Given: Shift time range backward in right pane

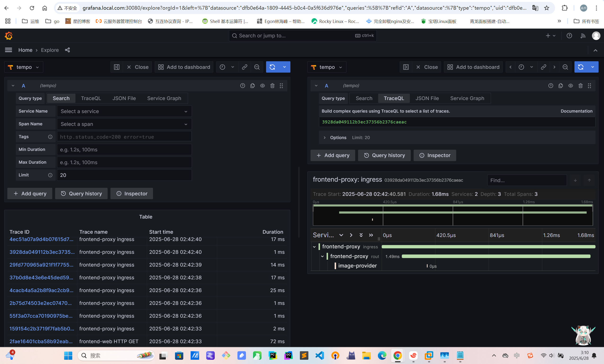Looking at the screenshot, I should pyautogui.click(x=510, y=67).
